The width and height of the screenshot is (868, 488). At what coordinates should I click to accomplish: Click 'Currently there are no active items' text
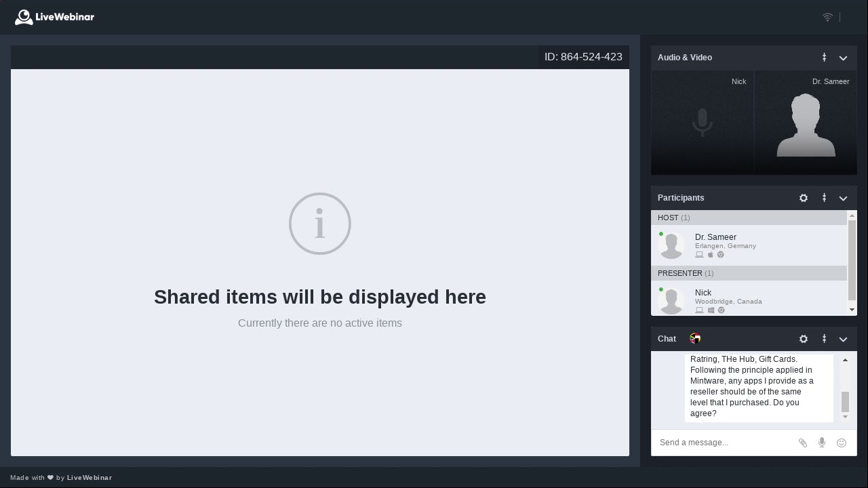click(x=320, y=323)
